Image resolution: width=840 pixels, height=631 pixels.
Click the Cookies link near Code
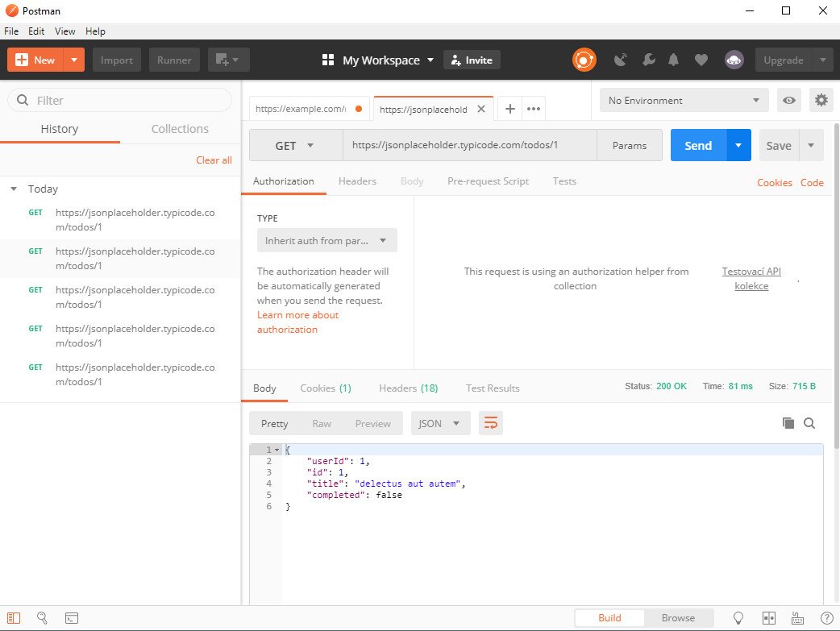[x=774, y=182]
